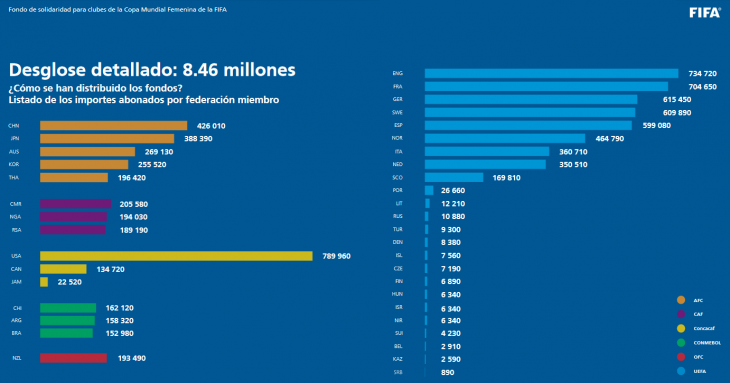This screenshot has height=383, width=730.
Task: Click the value 615 450
Action: click(677, 100)
